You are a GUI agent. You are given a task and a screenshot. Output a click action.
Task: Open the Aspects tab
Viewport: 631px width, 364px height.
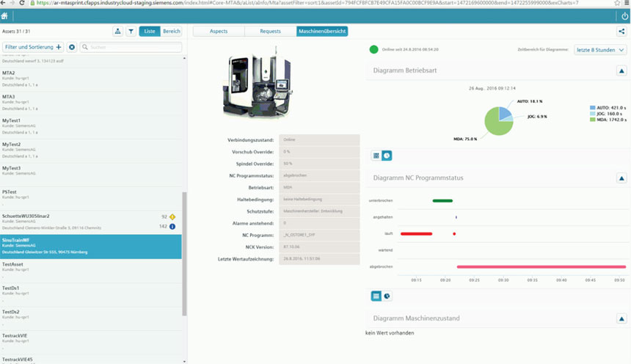point(219,31)
